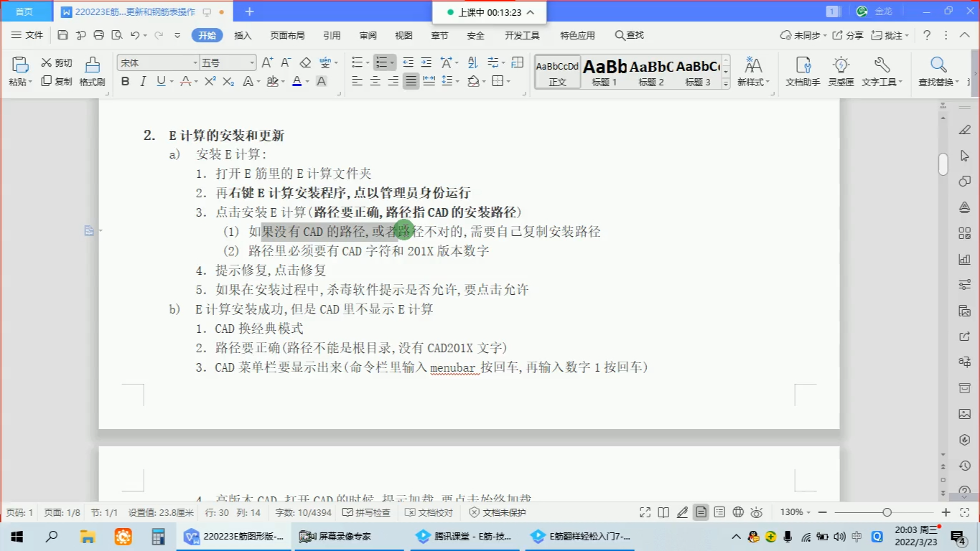Open the References (引用) tab
Image resolution: width=980 pixels, height=551 pixels.
(x=332, y=35)
